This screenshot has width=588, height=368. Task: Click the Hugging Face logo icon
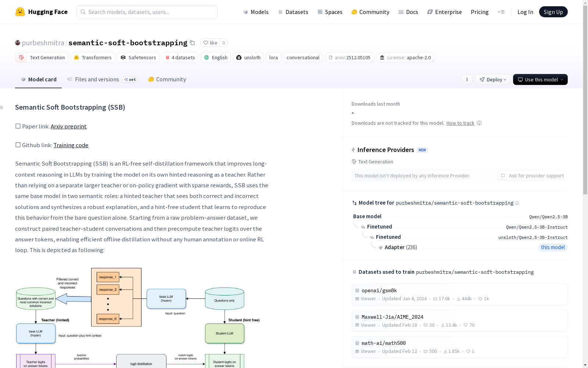pos(20,12)
